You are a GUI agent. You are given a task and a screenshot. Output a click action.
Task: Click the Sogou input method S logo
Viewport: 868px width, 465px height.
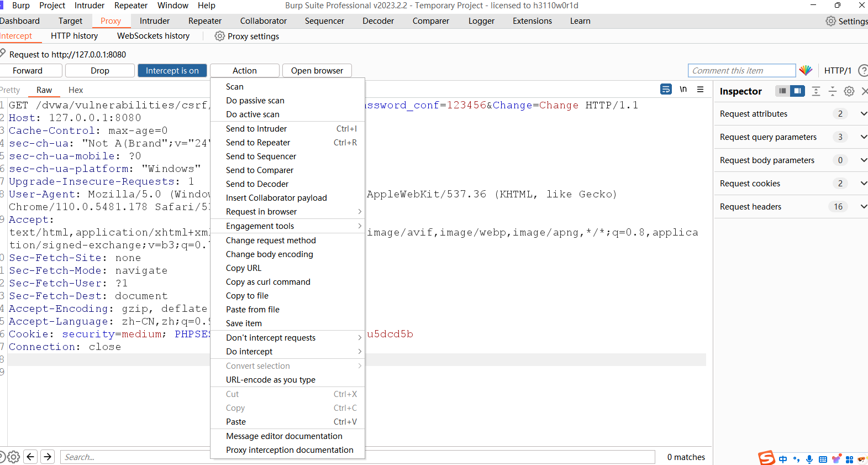[x=766, y=458]
